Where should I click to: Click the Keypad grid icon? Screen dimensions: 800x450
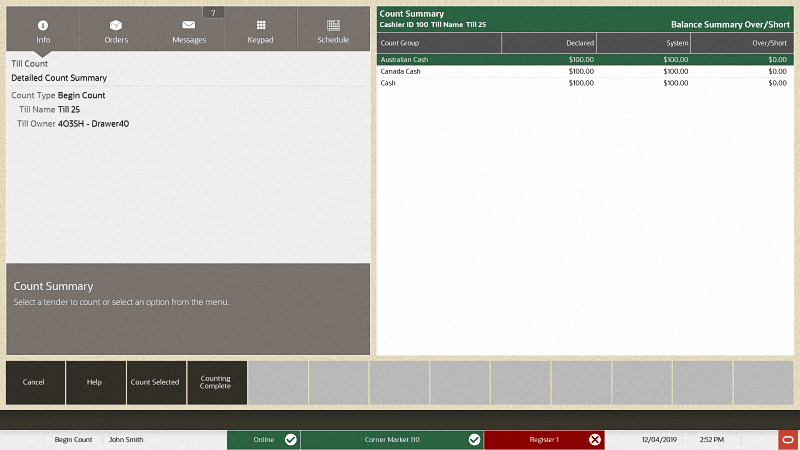(x=261, y=25)
